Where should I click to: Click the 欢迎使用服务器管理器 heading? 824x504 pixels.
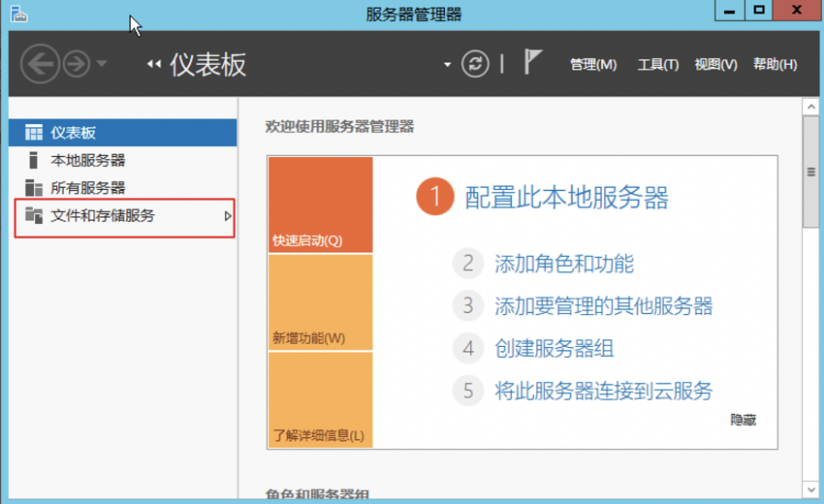point(339,127)
